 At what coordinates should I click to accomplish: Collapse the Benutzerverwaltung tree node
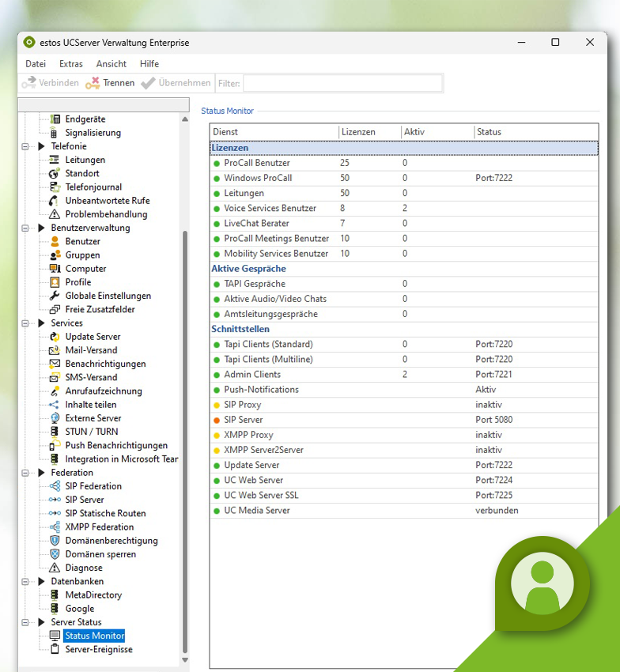click(26, 228)
